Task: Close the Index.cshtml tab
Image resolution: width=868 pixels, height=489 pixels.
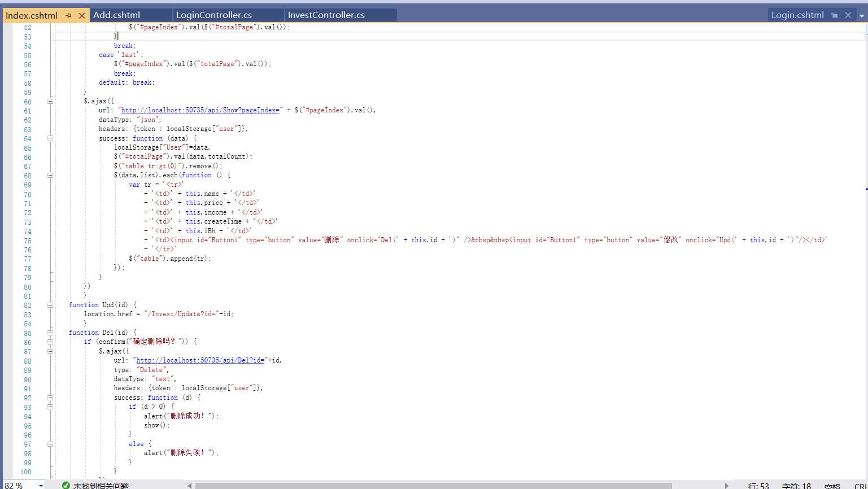Action: [81, 16]
